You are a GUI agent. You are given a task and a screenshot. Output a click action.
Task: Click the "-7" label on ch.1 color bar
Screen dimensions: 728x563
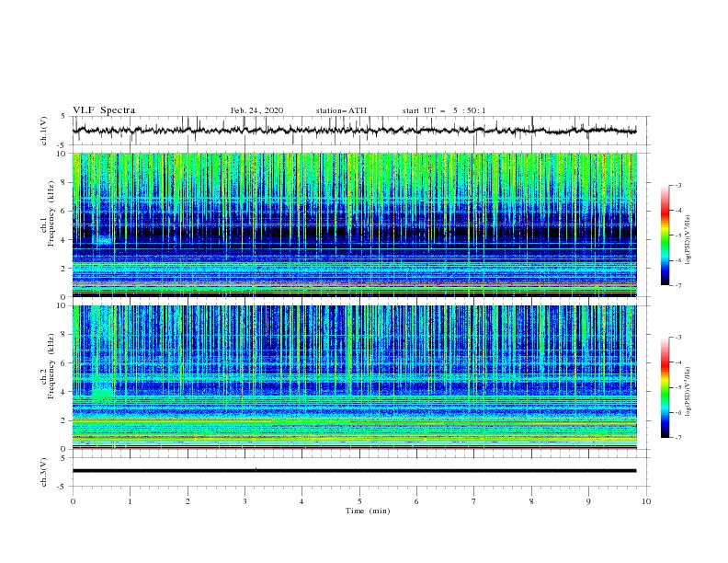[678, 285]
